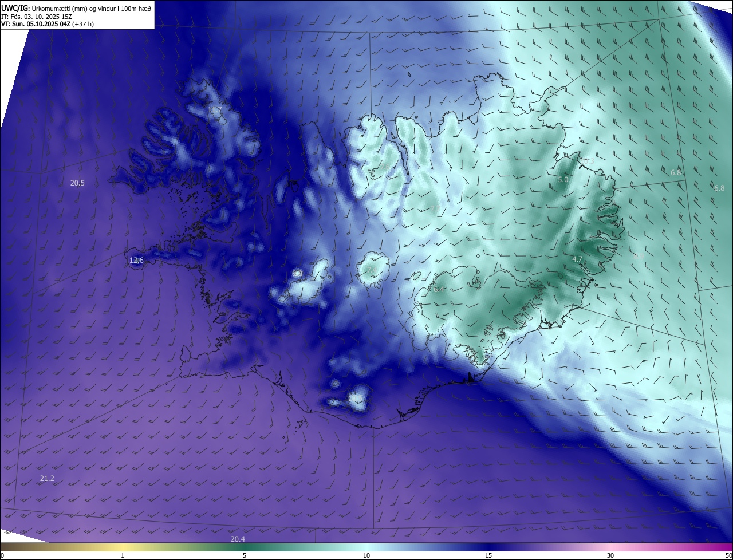The height and width of the screenshot is (560, 733).
Task: Click the '15' tick label on the color bar
Action: click(488, 555)
